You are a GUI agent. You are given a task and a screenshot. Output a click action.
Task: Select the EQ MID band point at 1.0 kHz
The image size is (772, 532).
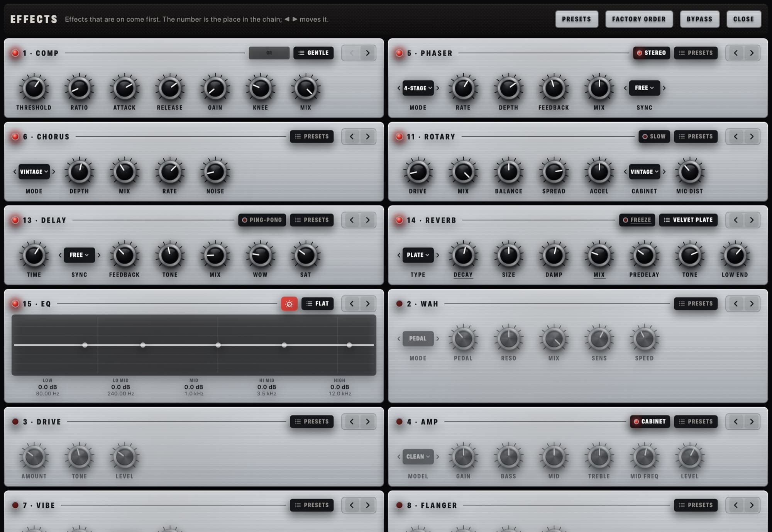[x=218, y=345]
